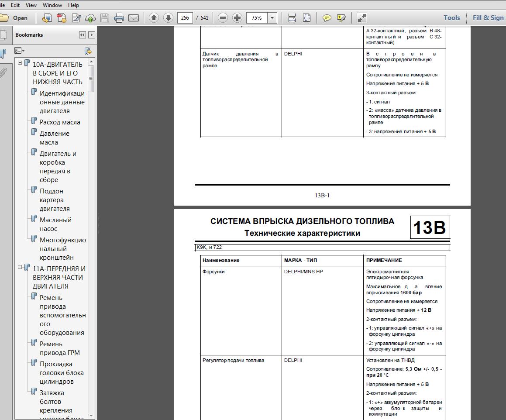
Task: Open the Window menu
Action: coord(52,5)
